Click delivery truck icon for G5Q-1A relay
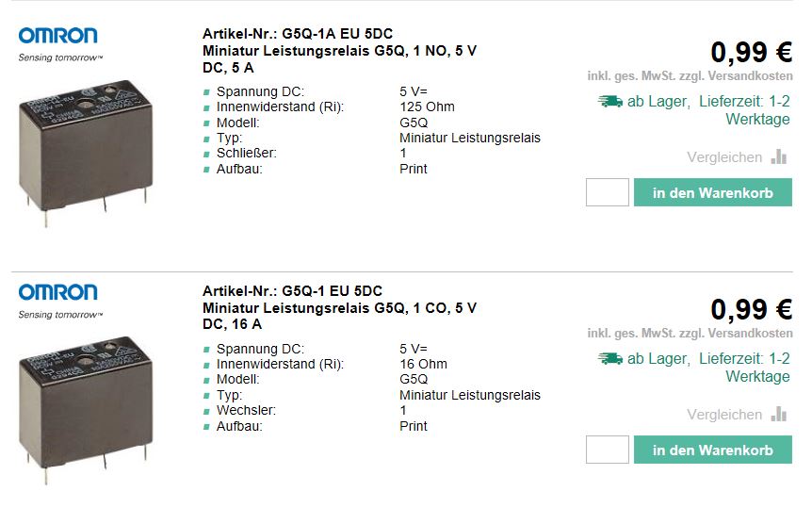 [609, 101]
